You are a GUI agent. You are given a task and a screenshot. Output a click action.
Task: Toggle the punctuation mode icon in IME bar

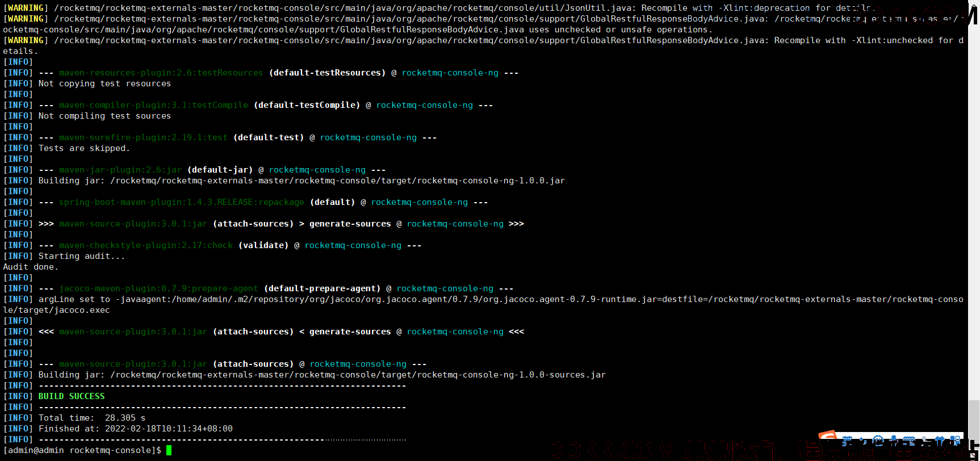pos(863,441)
